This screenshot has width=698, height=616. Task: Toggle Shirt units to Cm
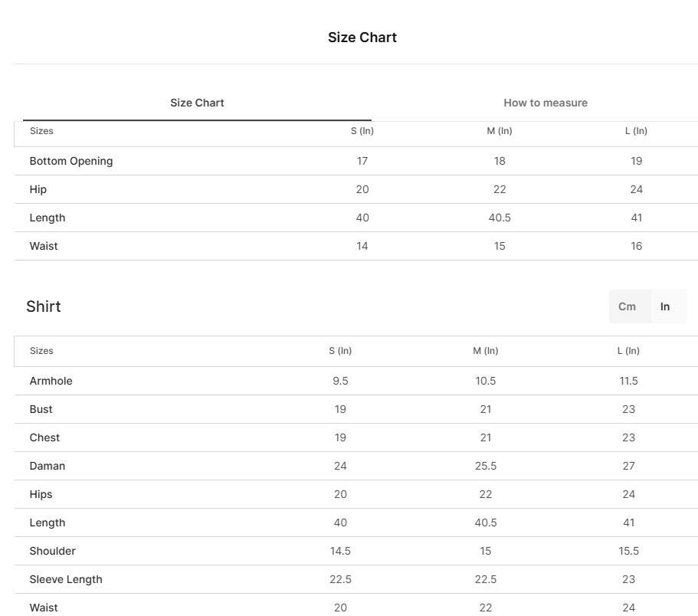click(627, 306)
